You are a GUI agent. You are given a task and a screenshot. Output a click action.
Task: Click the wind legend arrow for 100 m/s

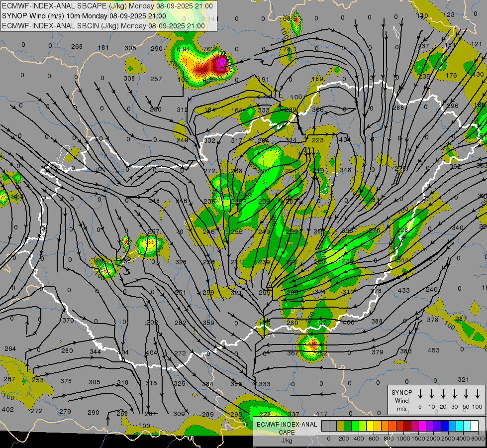478,394
